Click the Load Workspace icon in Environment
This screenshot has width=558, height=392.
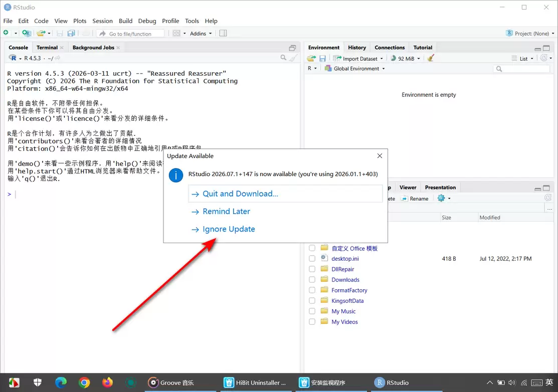coord(311,58)
